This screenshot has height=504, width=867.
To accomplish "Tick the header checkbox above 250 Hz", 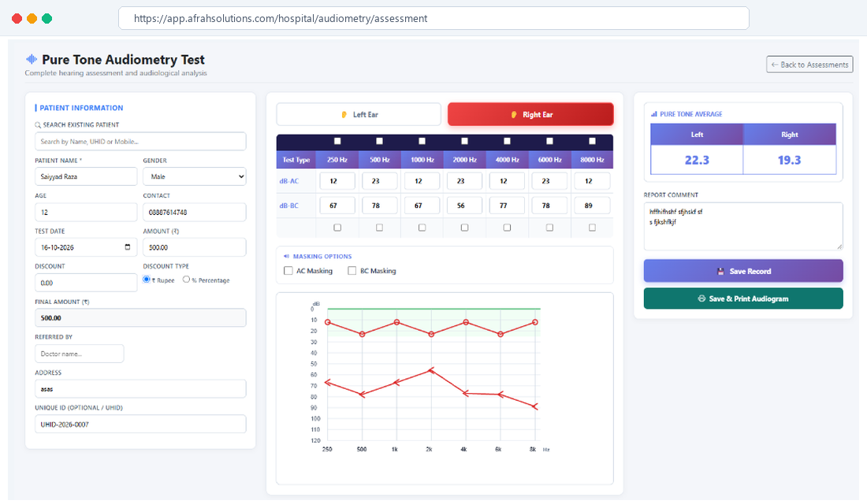I will pyautogui.click(x=337, y=141).
